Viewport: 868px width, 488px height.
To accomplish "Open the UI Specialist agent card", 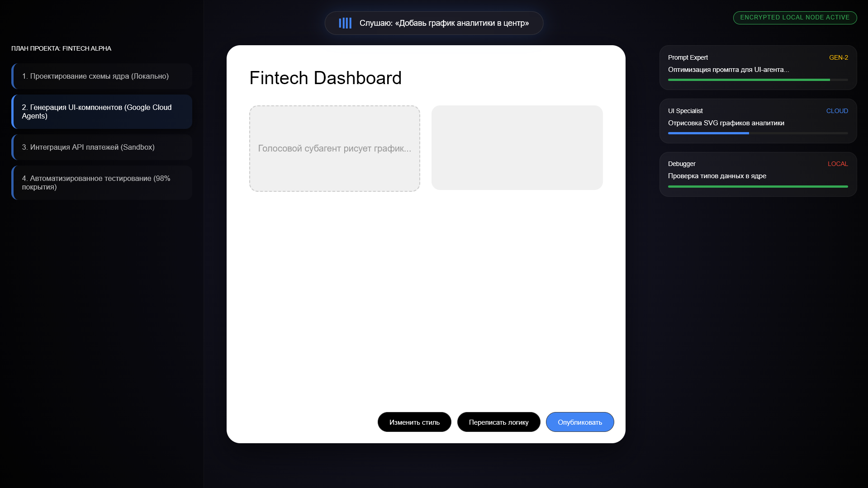I will click(x=758, y=121).
